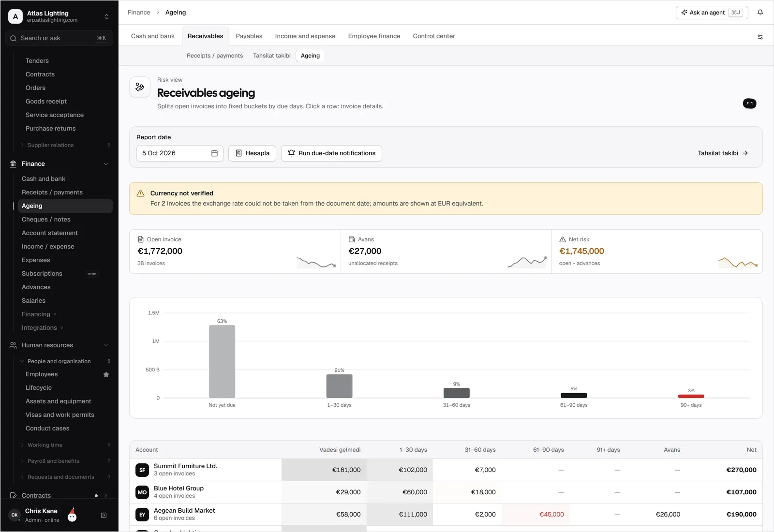The image size is (774, 532).
Task: Click the €45,000 overdue cell
Action: click(536, 515)
